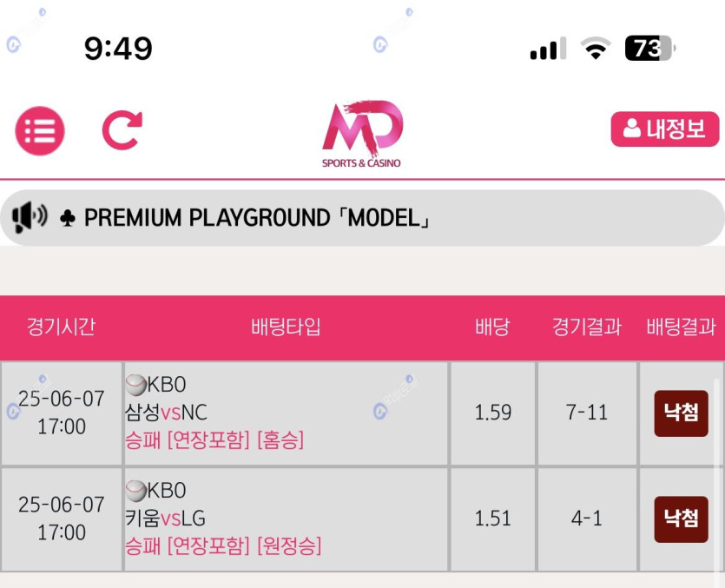
Task: Click 승패 [연장포함] [원정승] bet type
Action: [223, 546]
